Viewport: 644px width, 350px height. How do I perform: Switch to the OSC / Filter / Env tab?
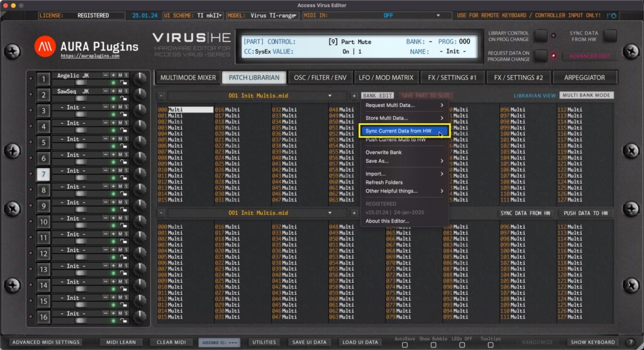(320, 77)
